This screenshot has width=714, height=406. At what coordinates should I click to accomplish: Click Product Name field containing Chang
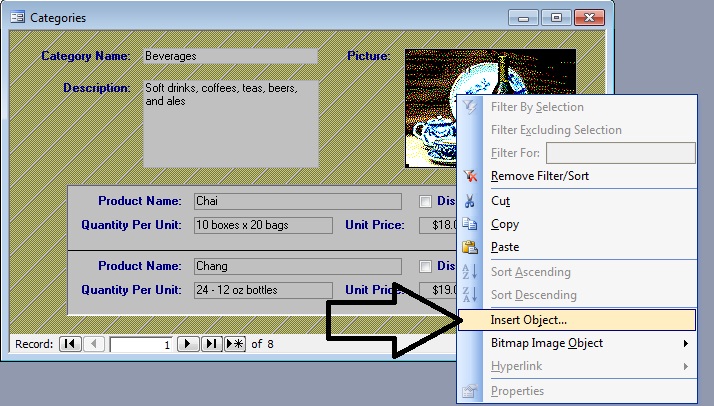tap(298, 266)
